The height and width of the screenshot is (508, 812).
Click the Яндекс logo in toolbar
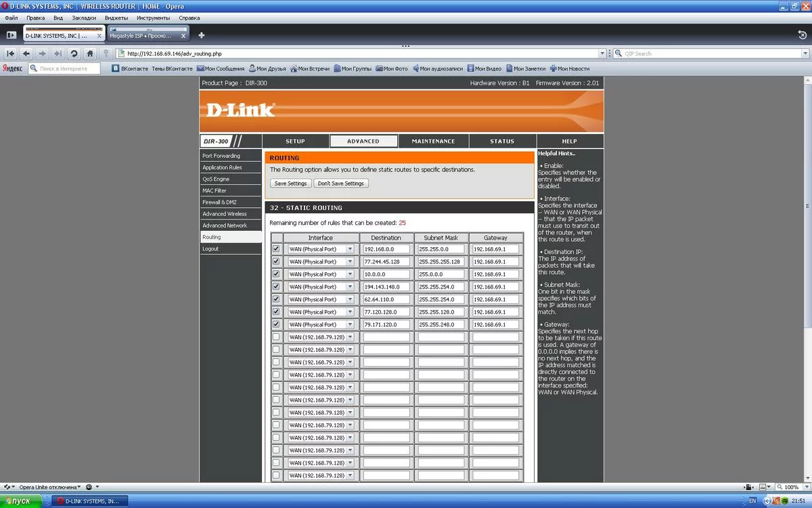12,68
